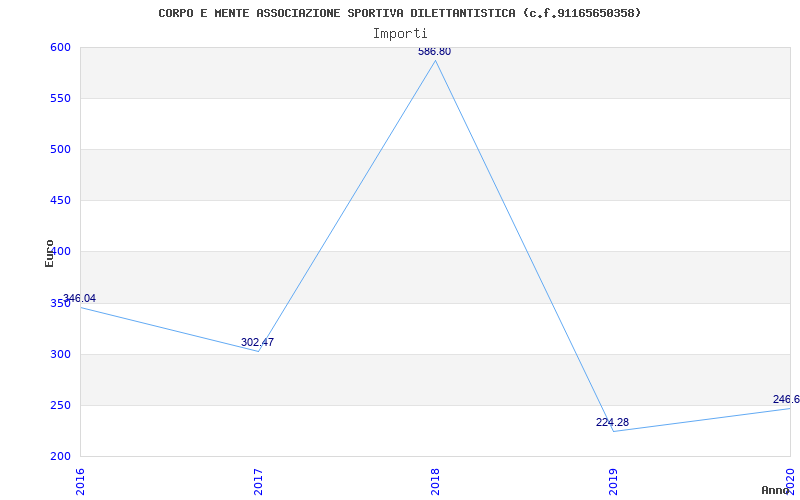
Task: Select the 246.6 data label
Action: [786, 399]
